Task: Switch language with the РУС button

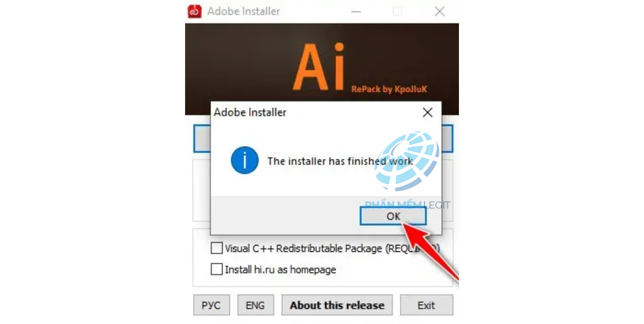Action: point(211,305)
